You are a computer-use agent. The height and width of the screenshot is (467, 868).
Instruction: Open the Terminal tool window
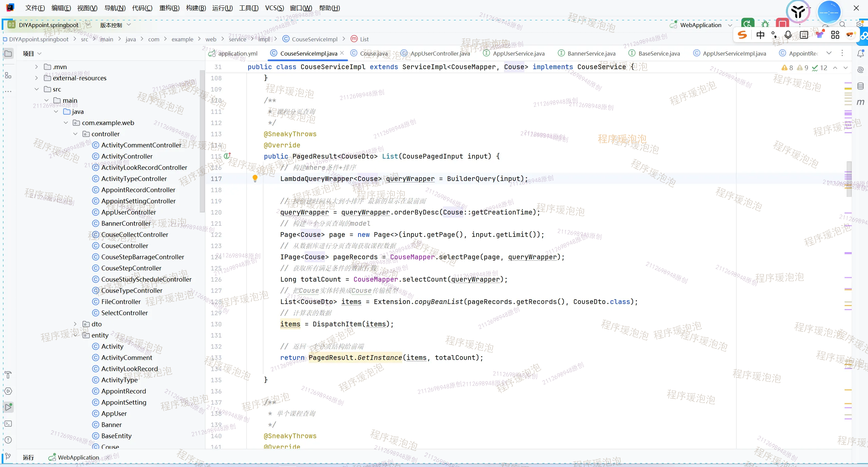point(8,424)
